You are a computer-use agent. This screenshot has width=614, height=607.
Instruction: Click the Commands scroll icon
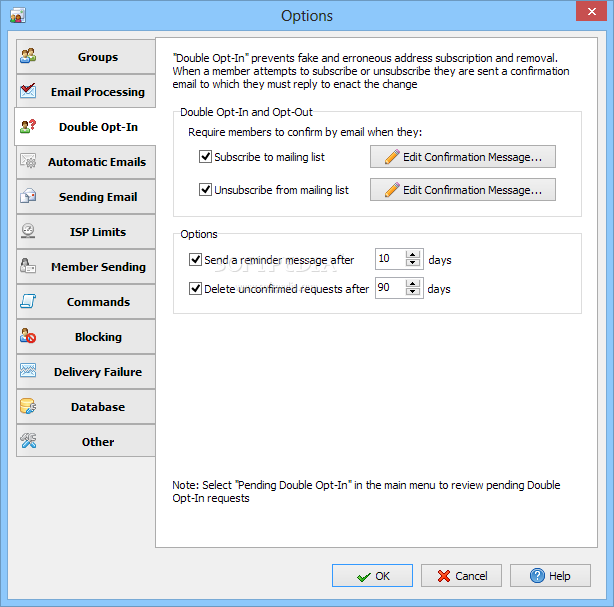pos(28,301)
